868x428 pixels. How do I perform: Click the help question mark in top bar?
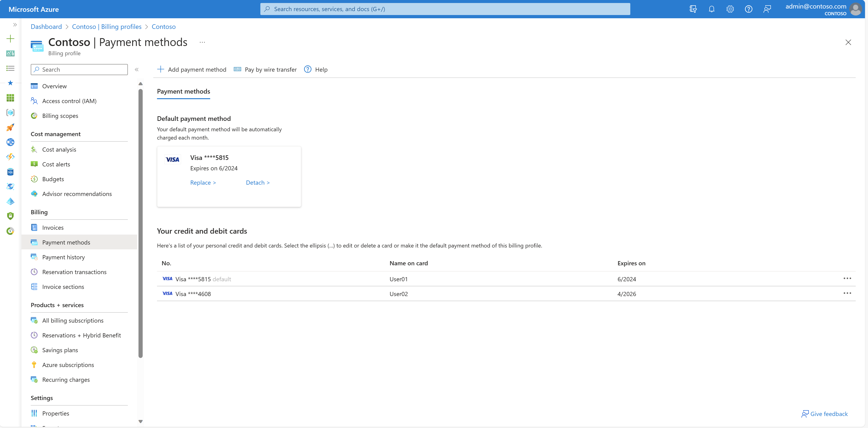point(748,9)
